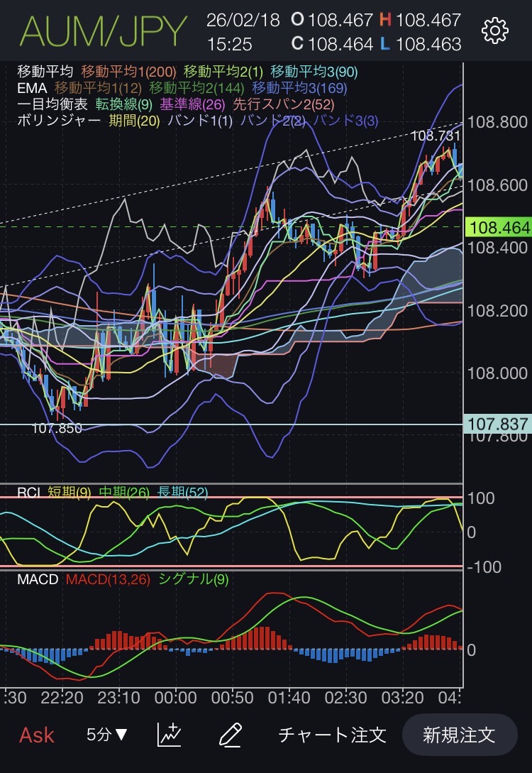Open the 5分 timeframe dropdown
532x773 pixels.
tap(107, 735)
